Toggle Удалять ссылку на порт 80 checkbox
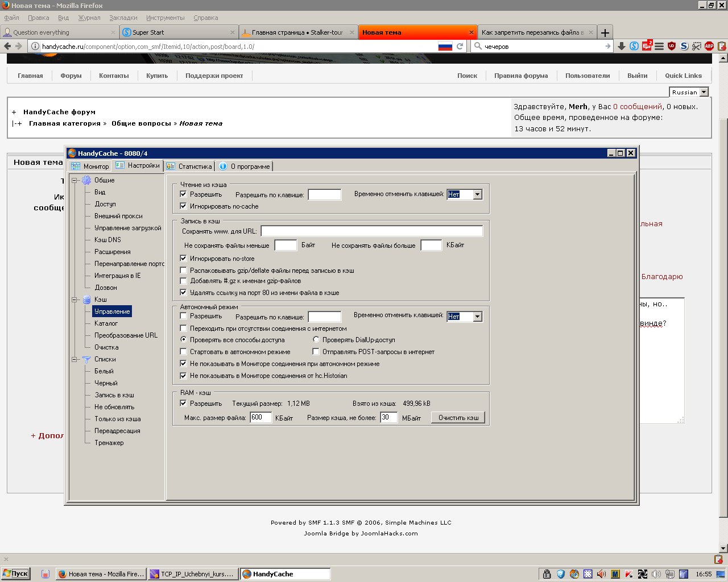Screen dimensions: 728x582 click(x=183, y=292)
